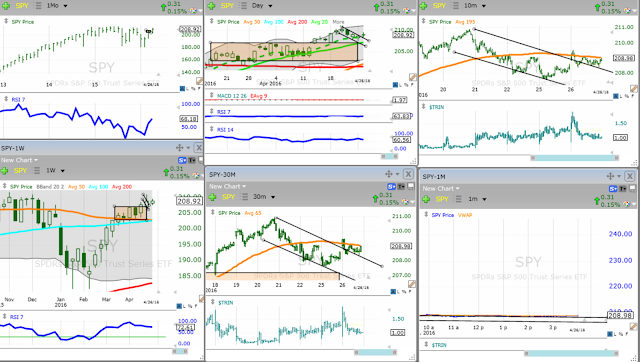Click the Avg 200 legend label on the weekly chart
640x362 pixels.
[122, 187]
